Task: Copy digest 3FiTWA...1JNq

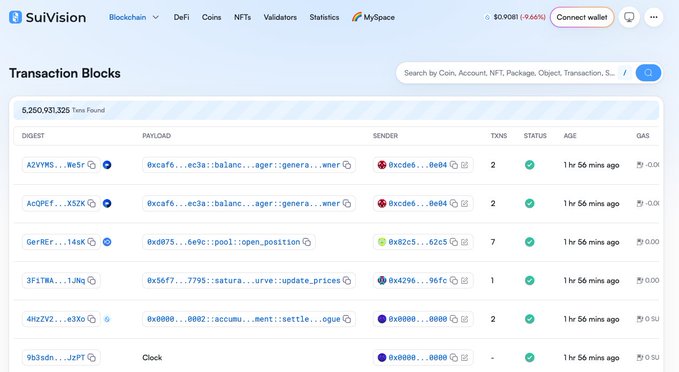Action: (92, 281)
